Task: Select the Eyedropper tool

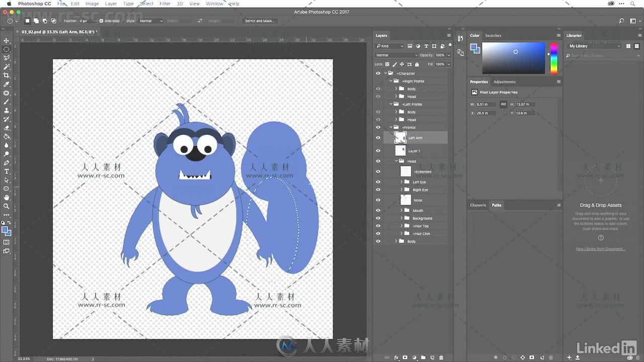Action: point(7,84)
